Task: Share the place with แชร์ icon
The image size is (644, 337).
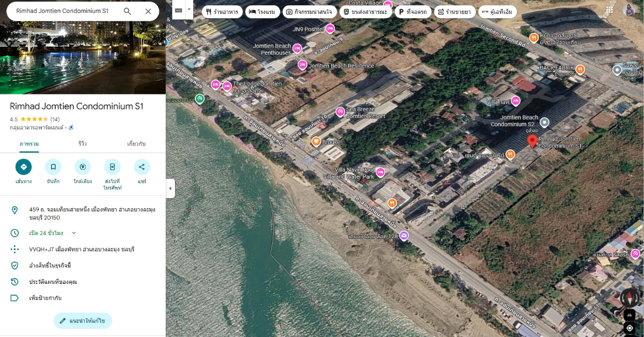Action: point(142,167)
